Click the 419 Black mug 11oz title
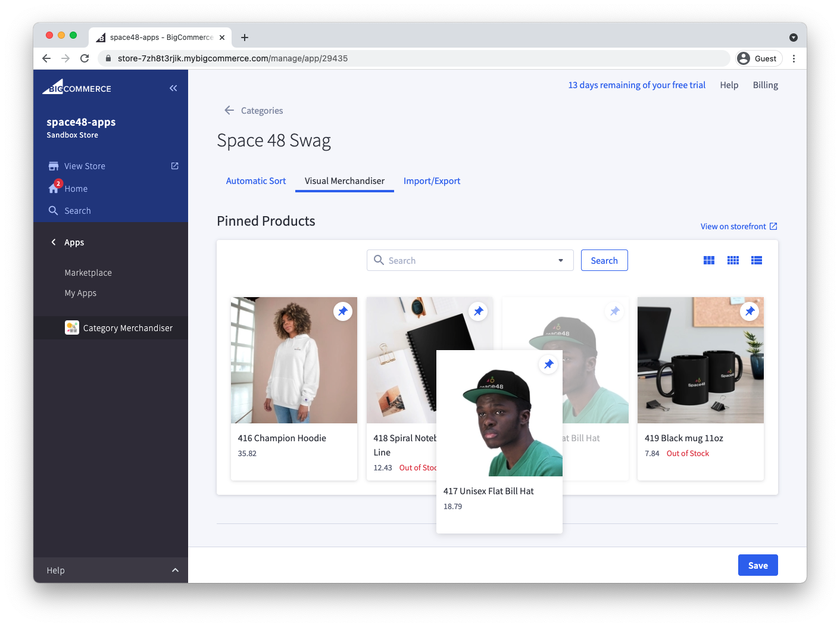The height and width of the screenshot is (627, 840). pos(684,438)
